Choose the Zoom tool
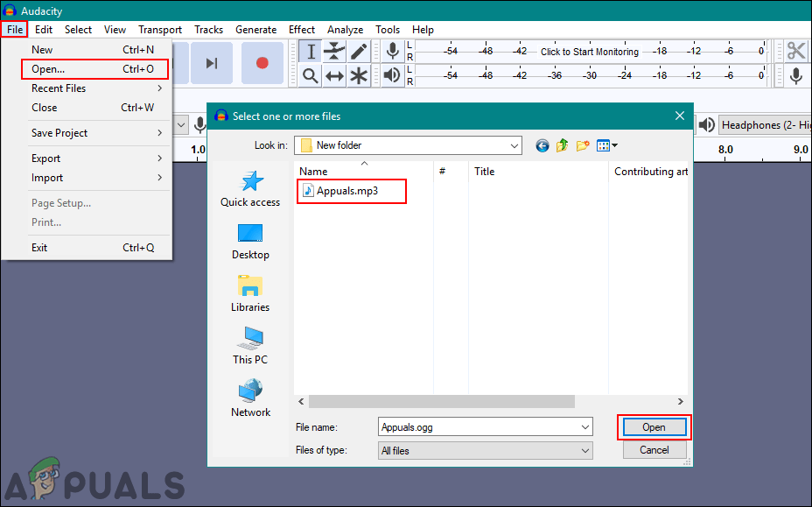812x507 pixels. click(x=310, y=75)
